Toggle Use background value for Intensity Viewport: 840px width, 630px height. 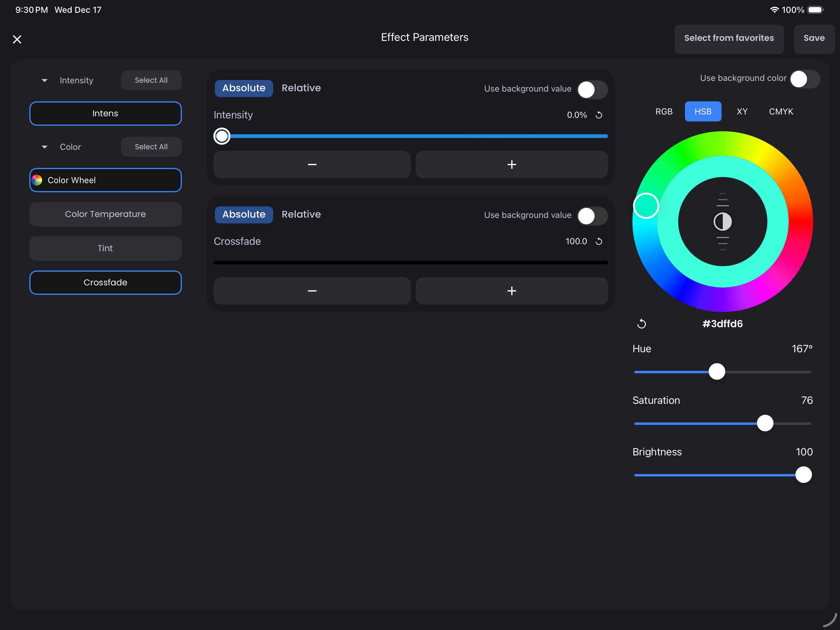click(592, 90)
